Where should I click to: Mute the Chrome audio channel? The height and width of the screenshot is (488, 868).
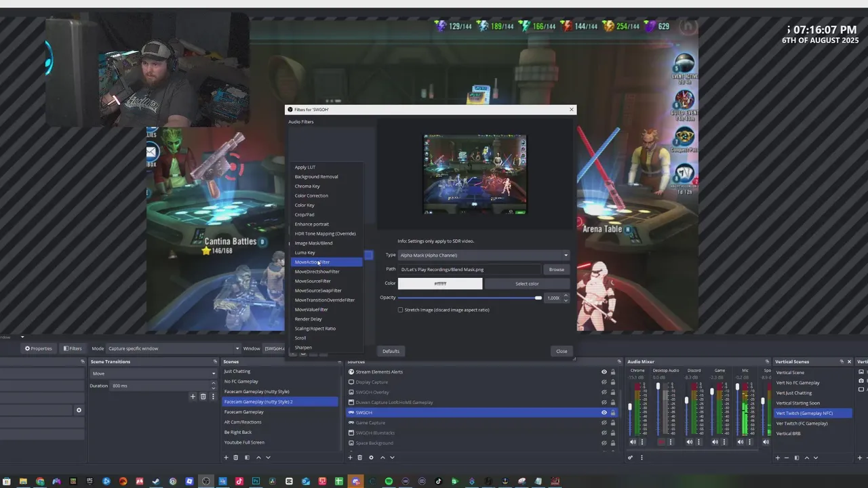point(633,442)
